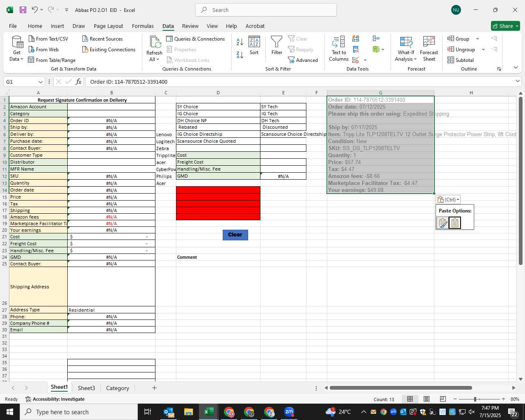Image resolution: width=525 pixels, height=420 pixels.
Task: Open Get Data menu
Action: [x=17, y=48]
